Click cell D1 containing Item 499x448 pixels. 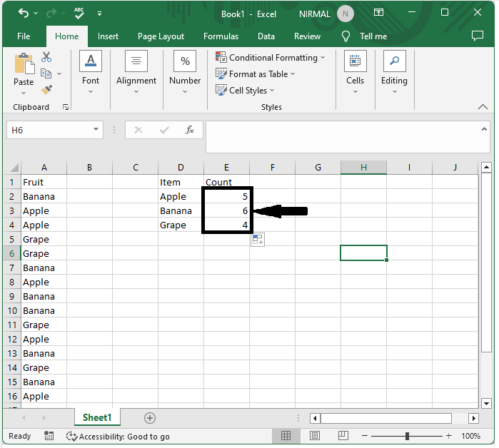181,182
